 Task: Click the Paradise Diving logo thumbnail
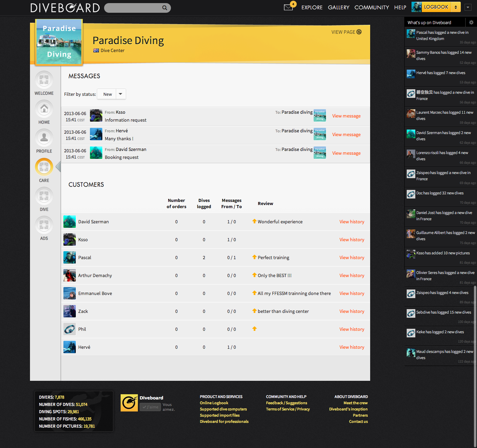(x=59, y=42)
